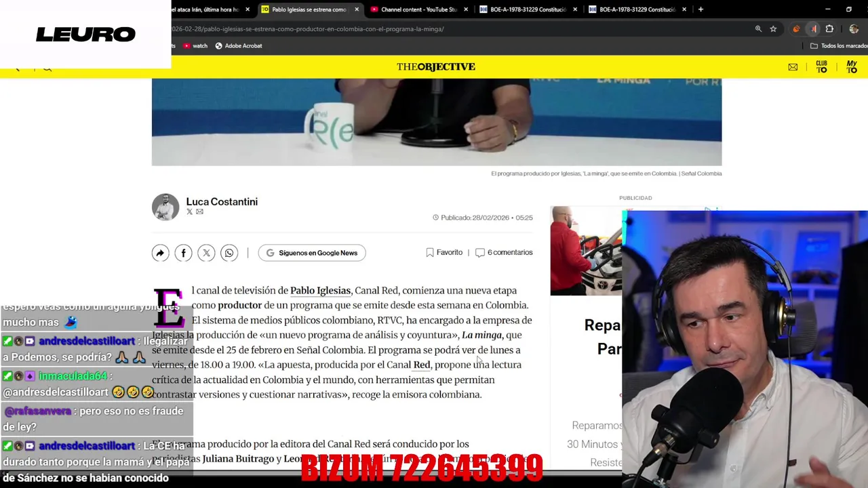Click the image caption 'El programa producido por Iglesias'

pos(606,174)
